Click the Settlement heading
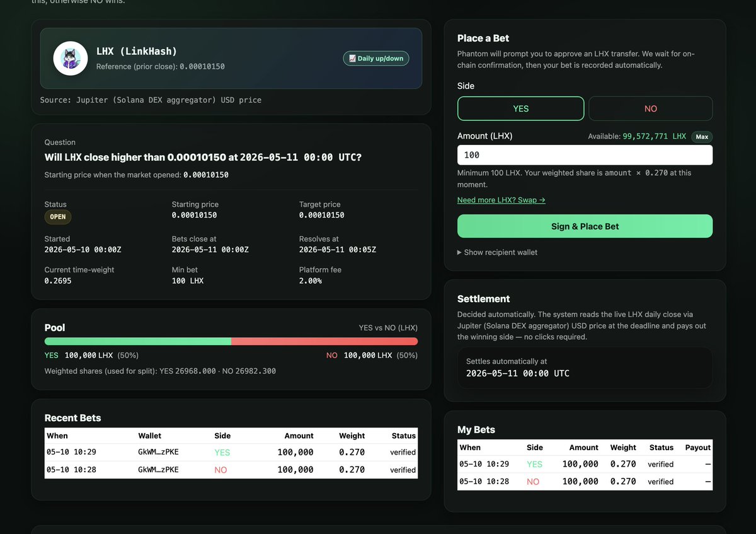The height and width of the screenshot is (534, 756). (x=484, y=299)
